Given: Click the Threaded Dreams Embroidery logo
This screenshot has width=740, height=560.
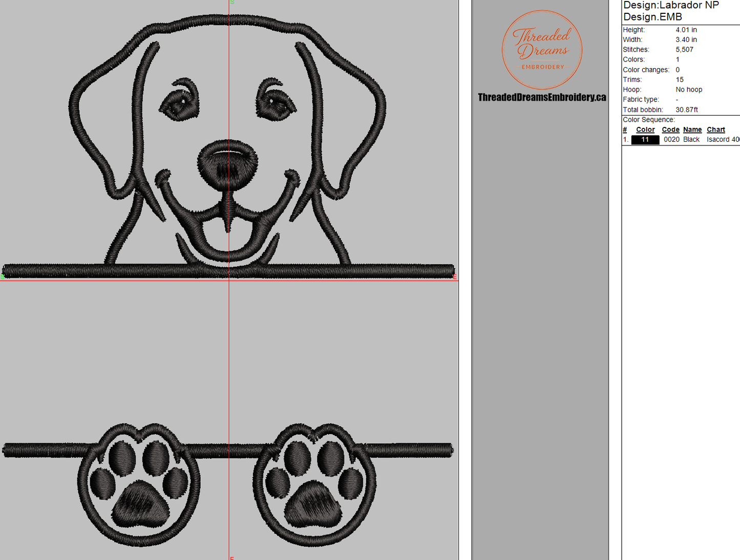Looking at the screenshot, I should click(542, 50).
